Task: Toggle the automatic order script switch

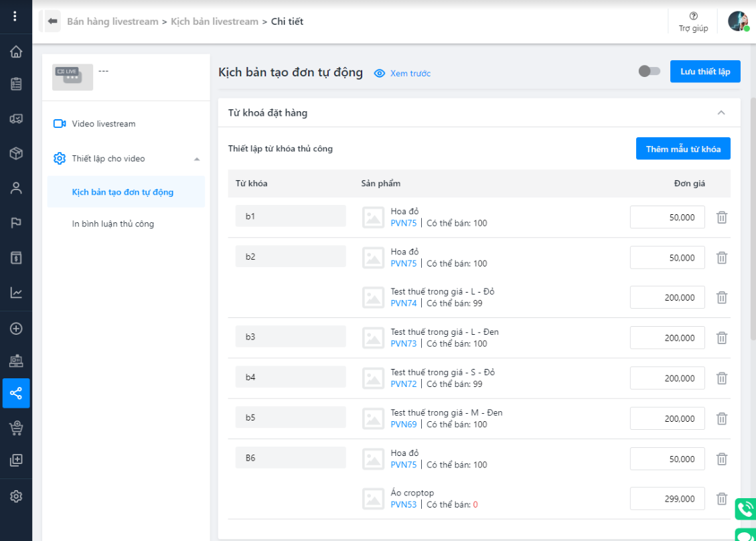Action: pos(649,72)
